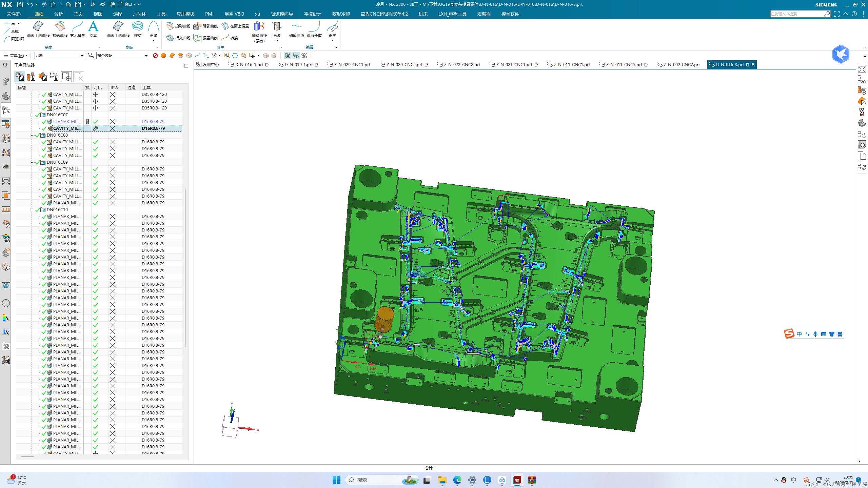This screenshot has width=868, height=488.
Task: Switch to the 分析 ribbon tab
Action: [x=59, y=14]
